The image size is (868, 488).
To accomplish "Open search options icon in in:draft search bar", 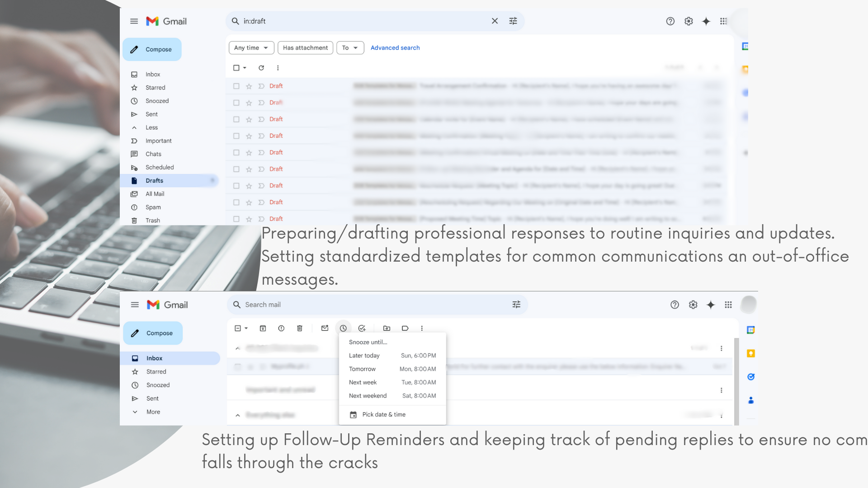I will pos(513,21).
